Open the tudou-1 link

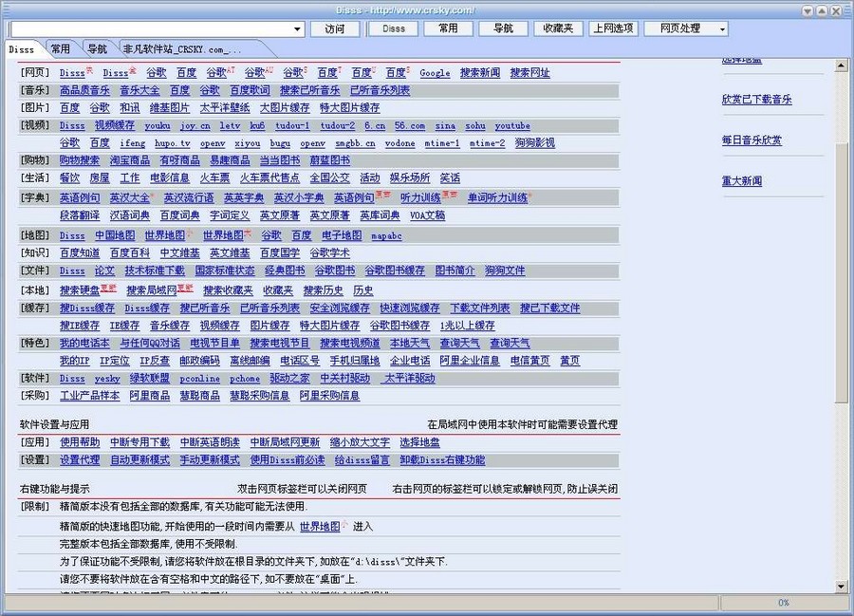[292, 126]
